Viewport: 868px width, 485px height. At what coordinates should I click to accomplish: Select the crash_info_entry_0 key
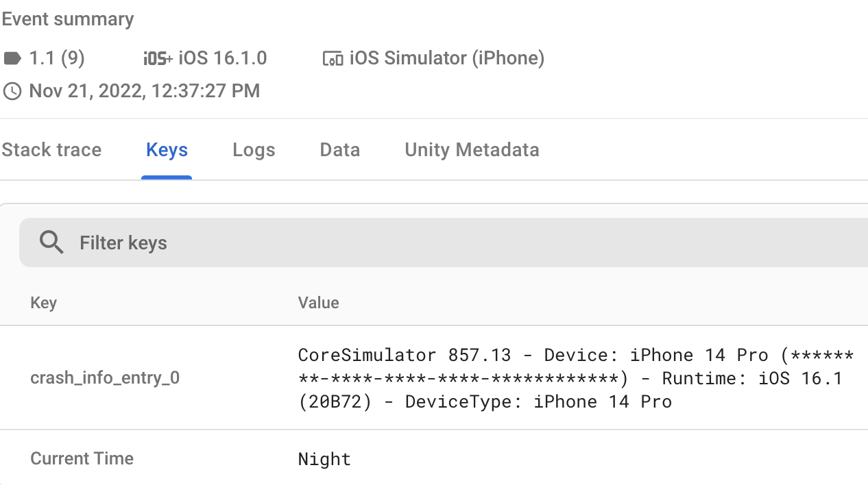click(x=105, y=377)
